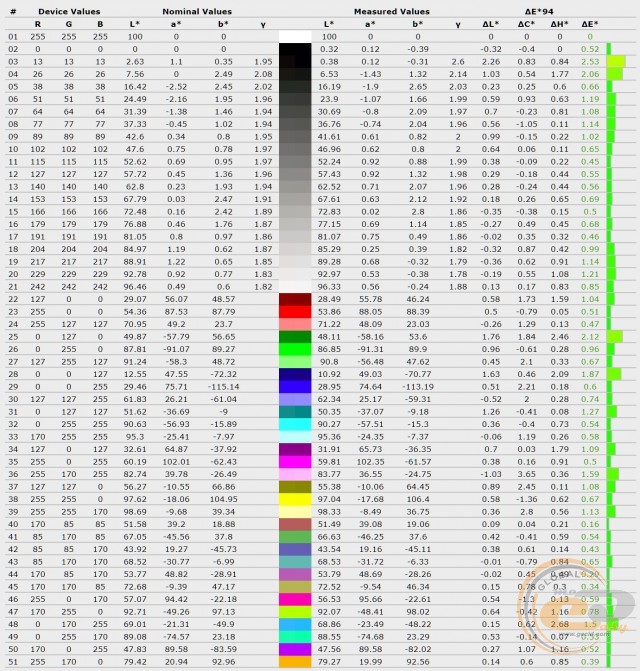Click the measured L* value 85.29 in row 18
The width and height of the screenshot is (640, 671).
[x=329, y=249]
